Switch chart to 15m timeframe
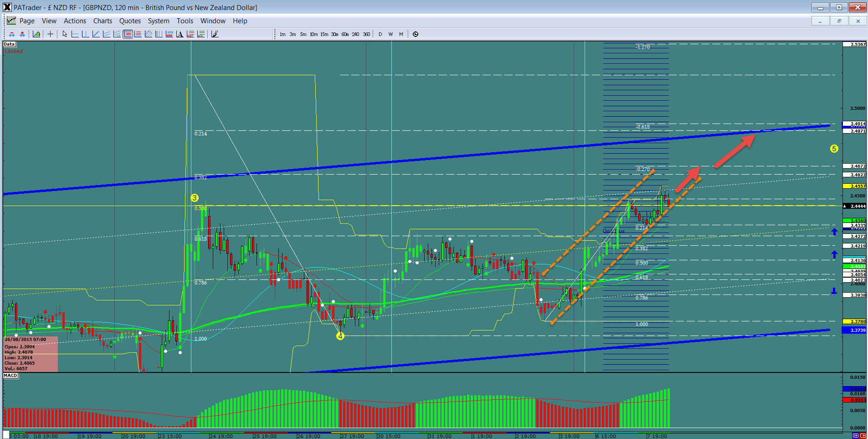This screenshot has height=439, width=868. coord(324,34)
